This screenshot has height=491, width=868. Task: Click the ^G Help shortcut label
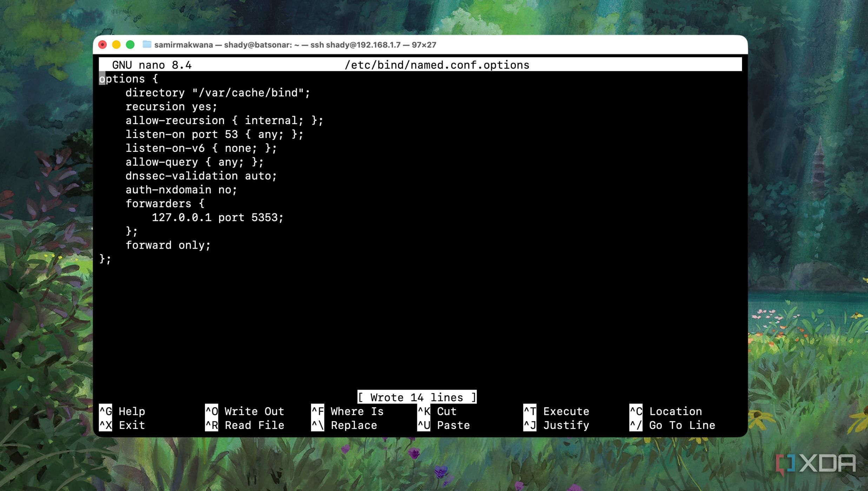[122, 411]
